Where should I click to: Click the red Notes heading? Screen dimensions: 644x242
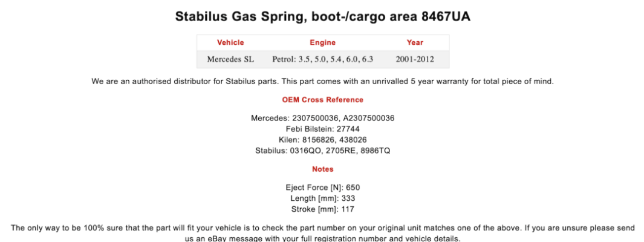[x=322, y=169]
